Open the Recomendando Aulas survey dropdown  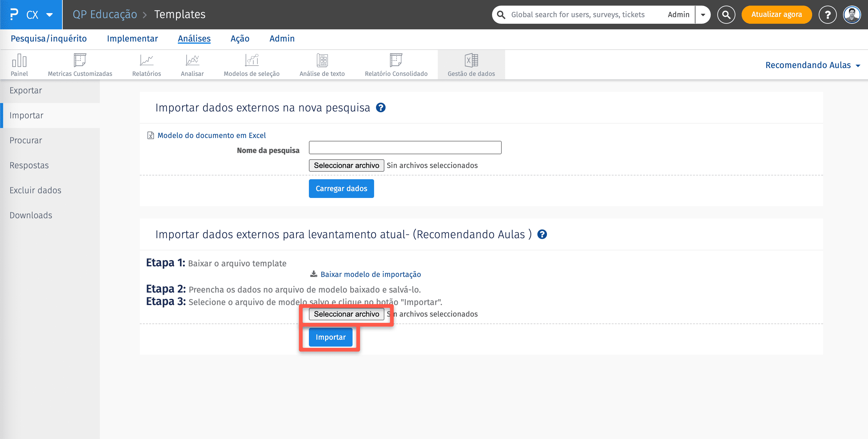[812, 65]
